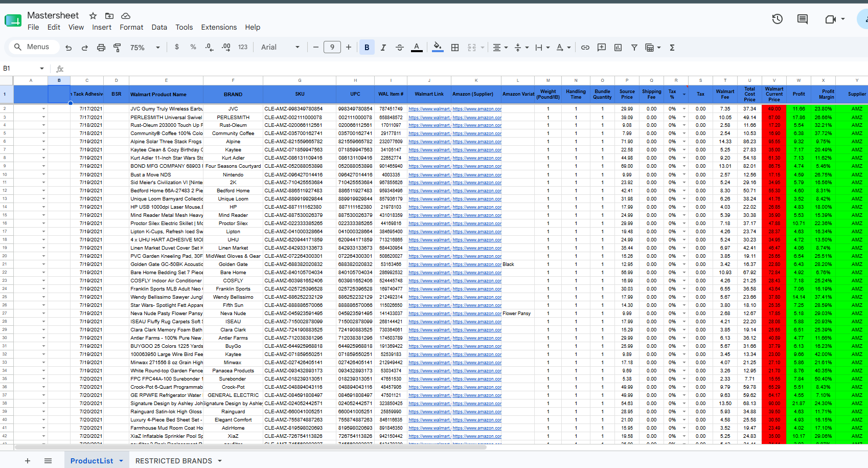Open the Functions sigma icon
The image size is (868, 468).
pos(672,48)
